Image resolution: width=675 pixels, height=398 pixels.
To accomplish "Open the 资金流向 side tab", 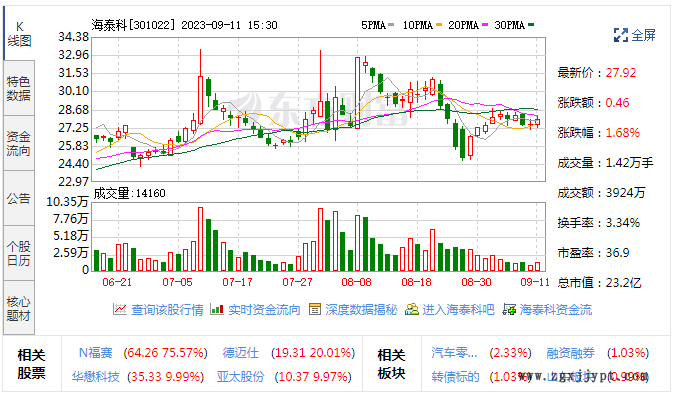I will point(19,143).
